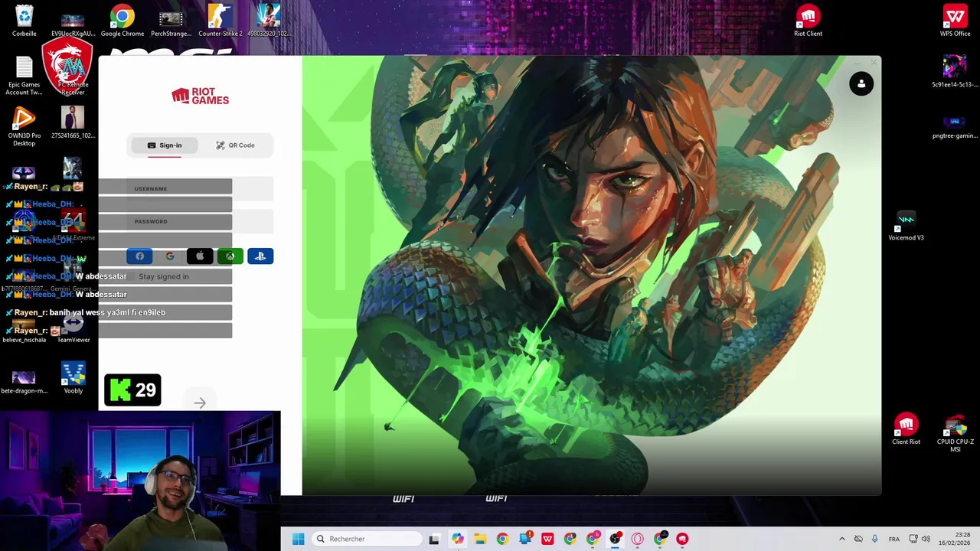The width and height of the screenshot is (980, 551).
Task: Click the microphone tray icon
Action: 874,539
